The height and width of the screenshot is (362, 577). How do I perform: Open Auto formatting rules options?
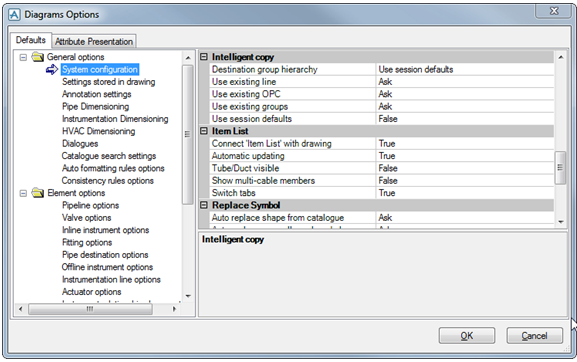coord(113,168)
